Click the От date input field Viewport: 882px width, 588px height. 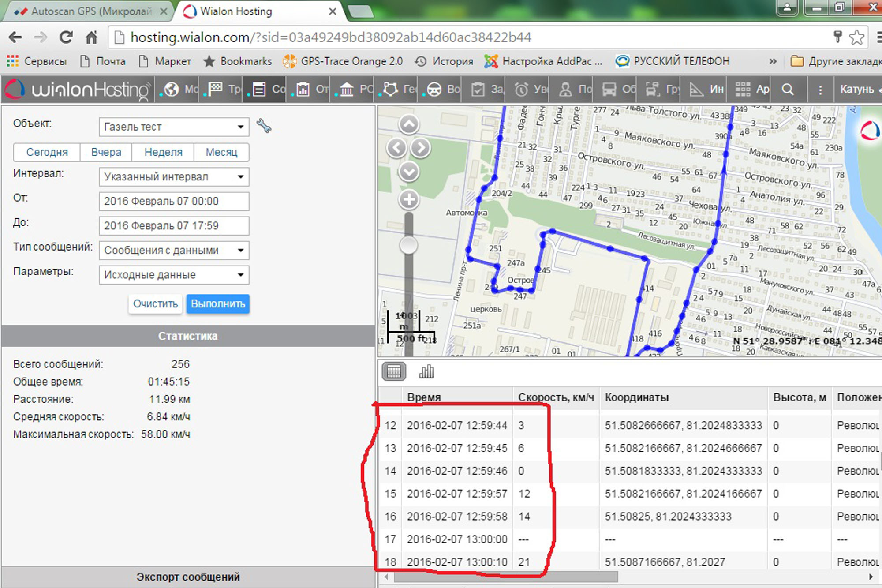pos(174,201)
